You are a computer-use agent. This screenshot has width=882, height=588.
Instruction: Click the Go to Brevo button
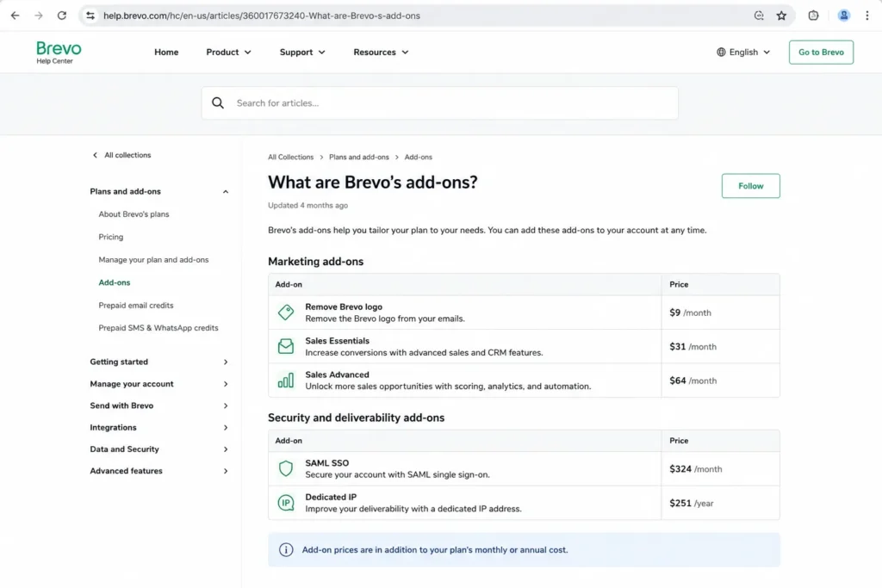pos(821,53)
